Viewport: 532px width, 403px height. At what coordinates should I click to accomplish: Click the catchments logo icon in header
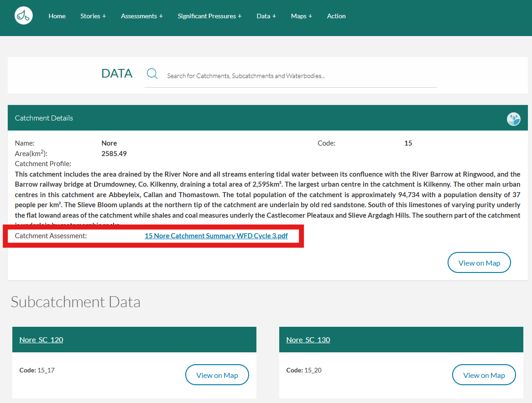[23, 16]
